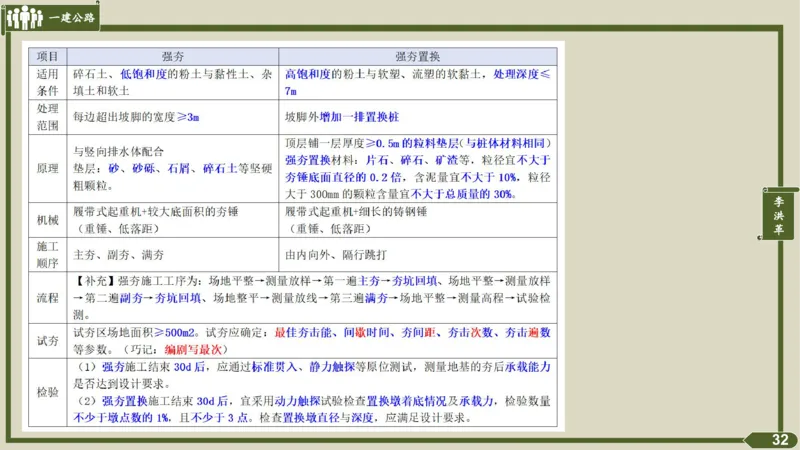Click the cell '主夯、副夯、满夯'
Viewport: 800px width, 450px height.
pos(172,255)
